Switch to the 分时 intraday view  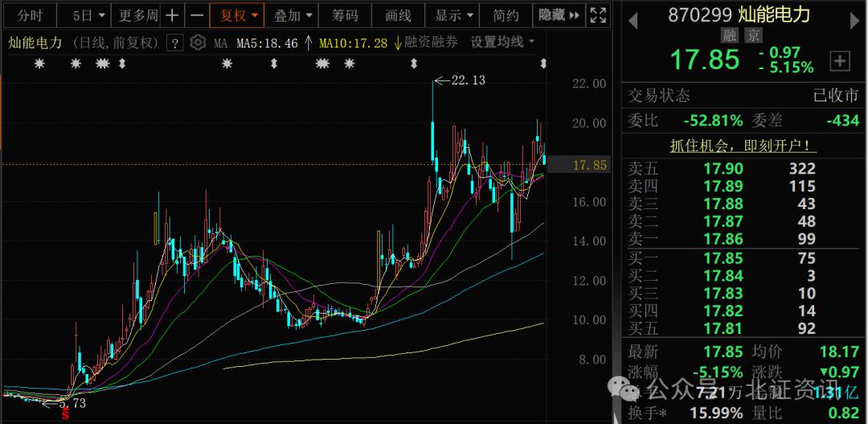(30, 15)
